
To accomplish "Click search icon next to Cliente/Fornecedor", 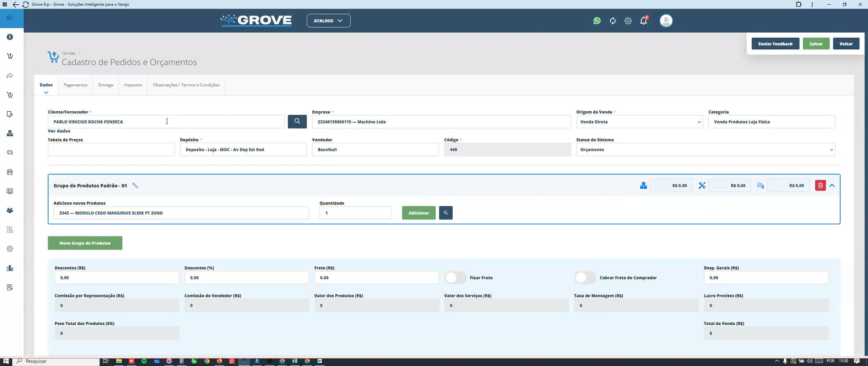I will coord(297,121).
